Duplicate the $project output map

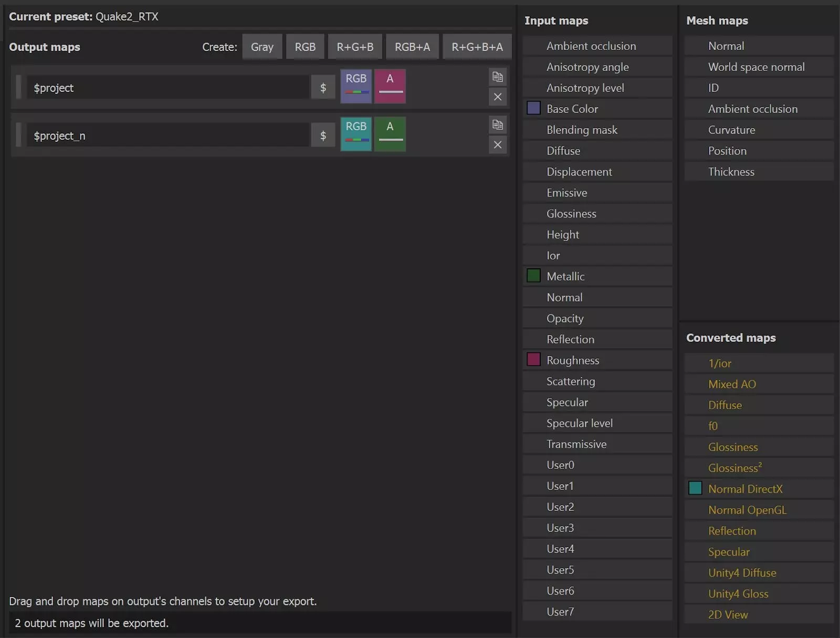[x=497, y=77]
